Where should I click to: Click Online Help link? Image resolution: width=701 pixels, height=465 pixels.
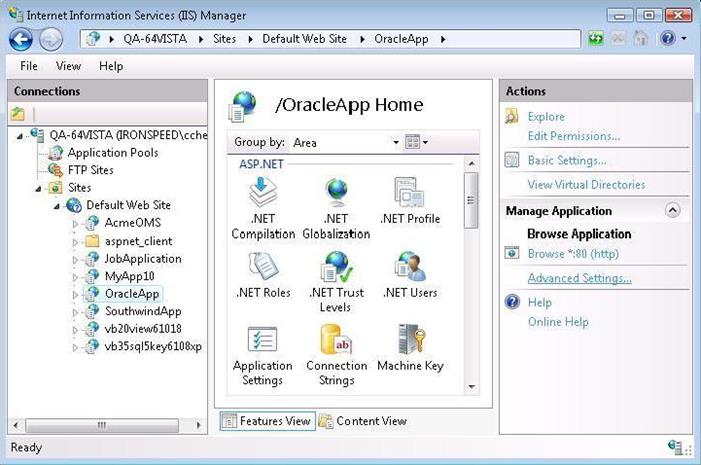[558, 321]
